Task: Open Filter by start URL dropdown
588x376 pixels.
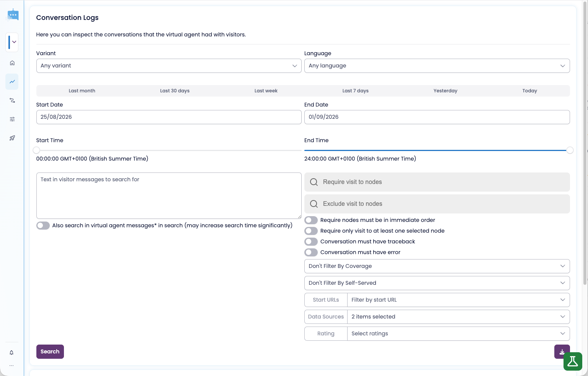Action: coord(458,300)
